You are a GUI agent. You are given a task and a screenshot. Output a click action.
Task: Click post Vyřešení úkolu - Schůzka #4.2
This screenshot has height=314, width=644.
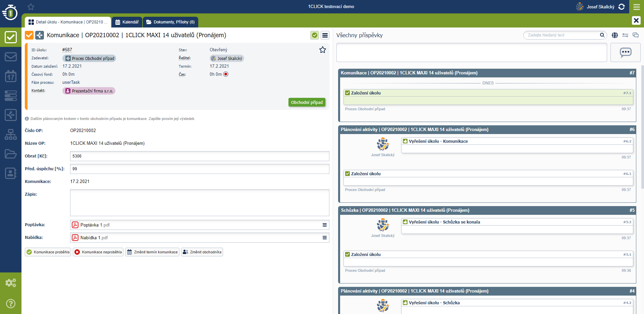click(517, 306)
